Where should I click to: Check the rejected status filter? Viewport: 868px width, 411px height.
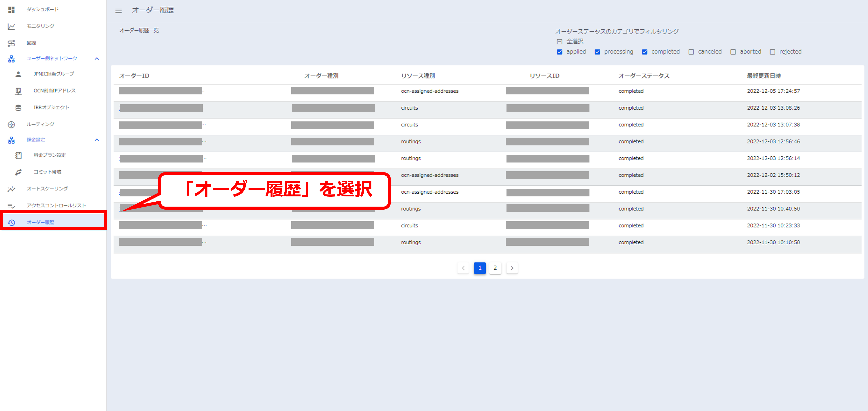click(x=772, y=52)
